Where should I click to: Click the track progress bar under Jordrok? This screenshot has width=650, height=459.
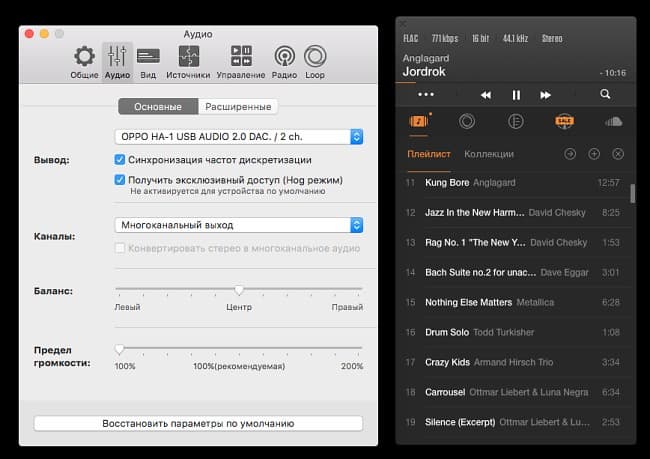point(515,83)
